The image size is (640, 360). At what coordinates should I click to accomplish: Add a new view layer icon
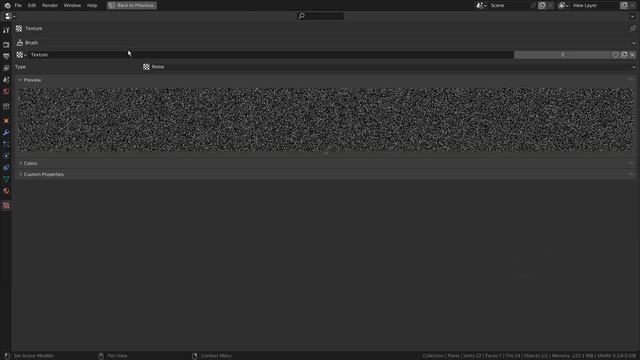click(x=624, y=5)
